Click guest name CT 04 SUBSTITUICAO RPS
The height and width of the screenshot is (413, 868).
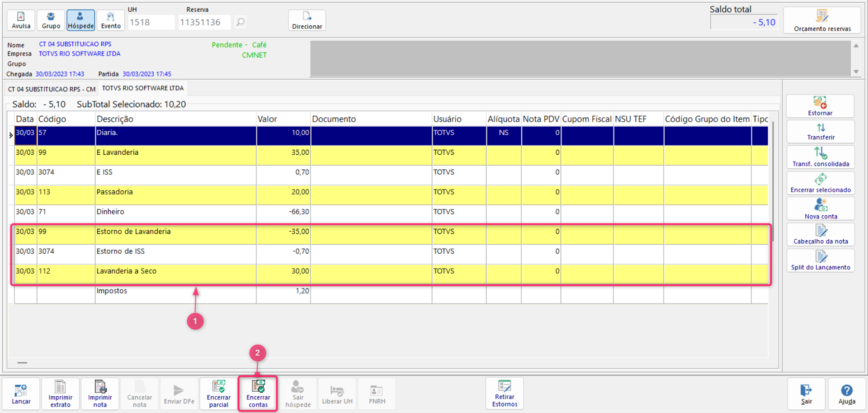[x=75, y=44]
